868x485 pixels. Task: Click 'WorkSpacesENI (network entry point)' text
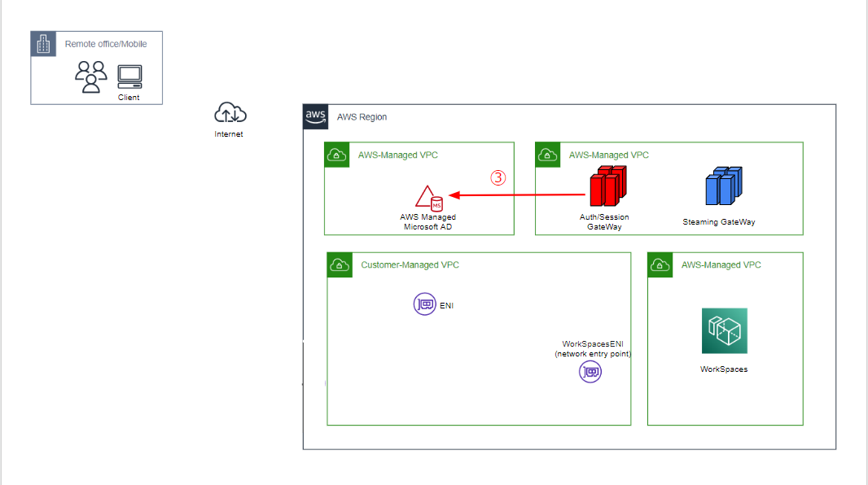593,348
